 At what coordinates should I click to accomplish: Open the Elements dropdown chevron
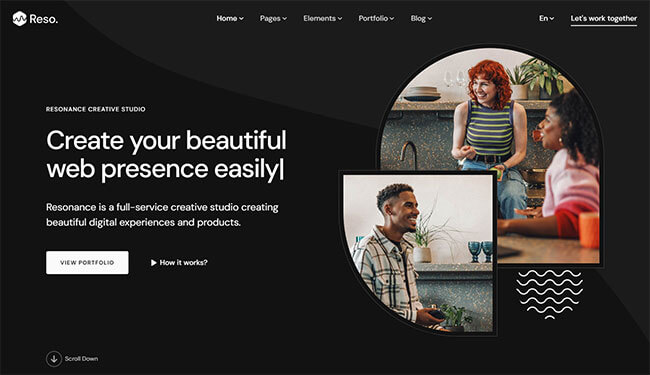pos(340,19)
